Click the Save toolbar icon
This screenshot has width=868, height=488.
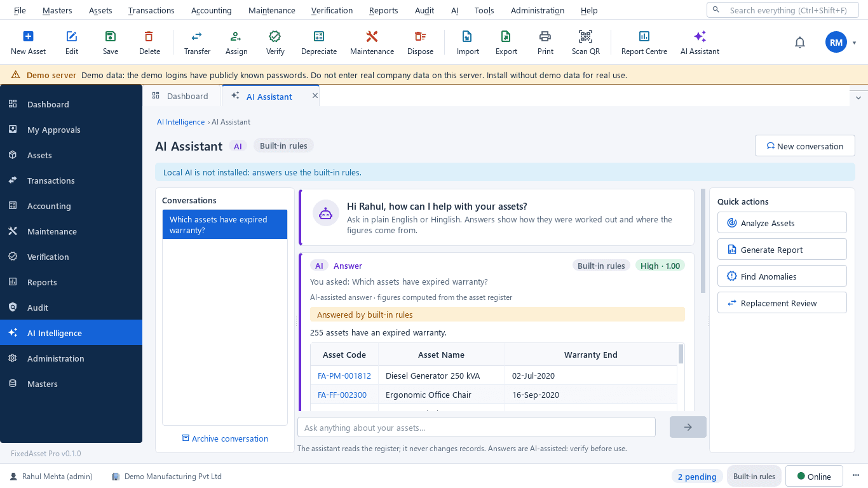pyautogui.click(x=111, y=43)
